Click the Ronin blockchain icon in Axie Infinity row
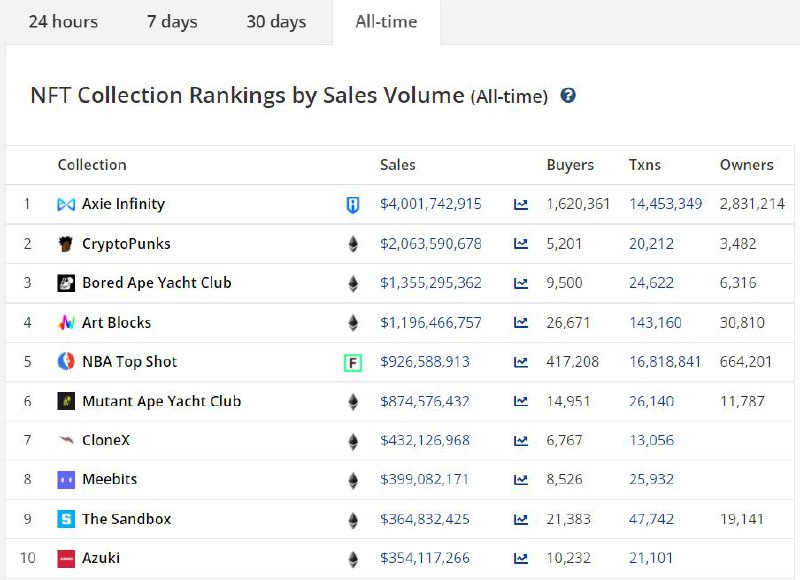 [352, 205]
